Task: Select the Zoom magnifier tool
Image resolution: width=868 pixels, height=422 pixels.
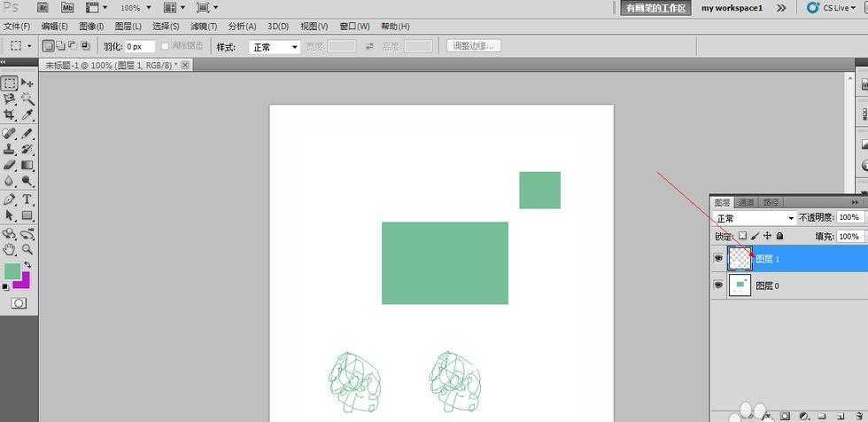Action: pyautogui.click(x=27, y=249)
